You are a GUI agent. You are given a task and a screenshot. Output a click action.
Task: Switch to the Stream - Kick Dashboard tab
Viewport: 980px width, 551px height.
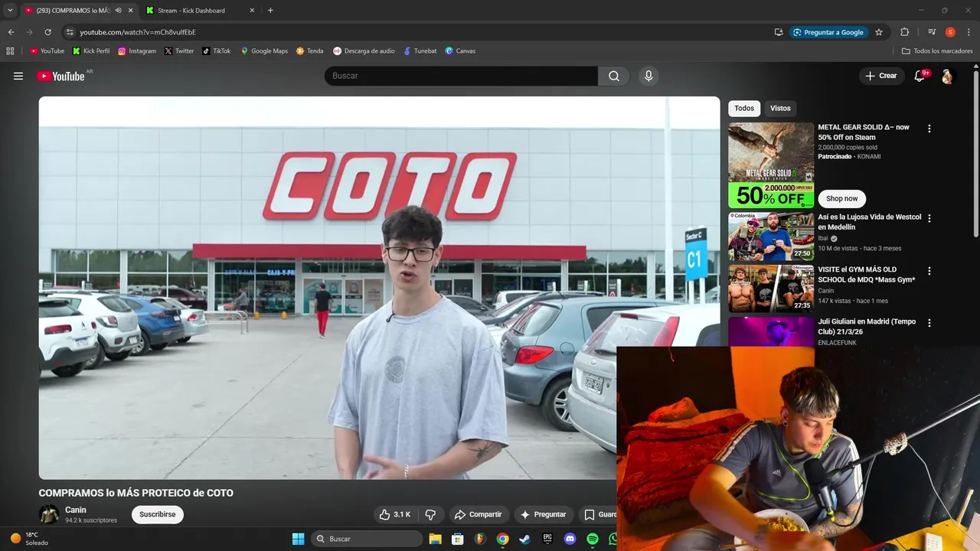pyautogui.click(x=201, y=11)
